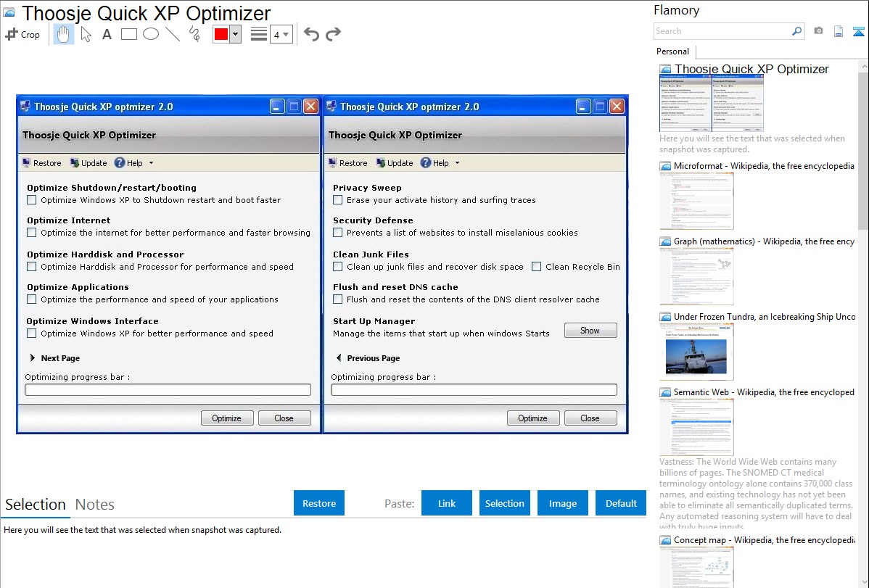Image resolution: width=869 pixels, height=588 pixels.
Task: Click the red color swatch
Action: click(x=221, y=34)
